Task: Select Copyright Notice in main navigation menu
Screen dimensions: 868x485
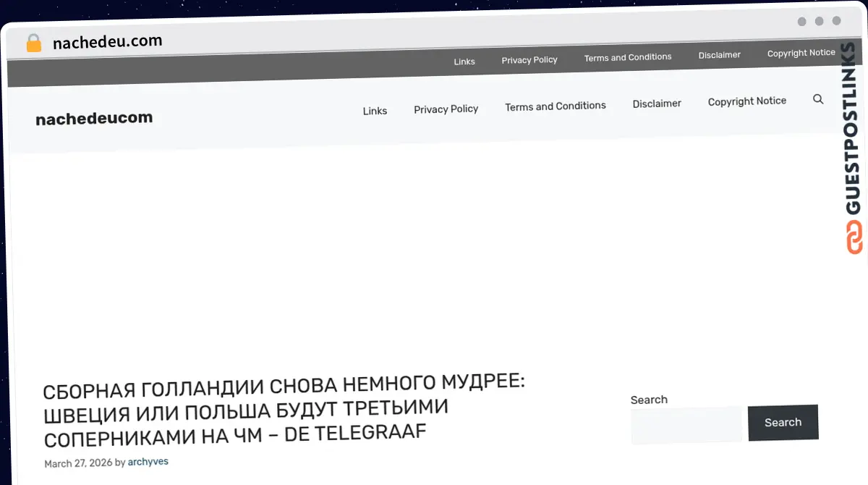Action: 747,101
